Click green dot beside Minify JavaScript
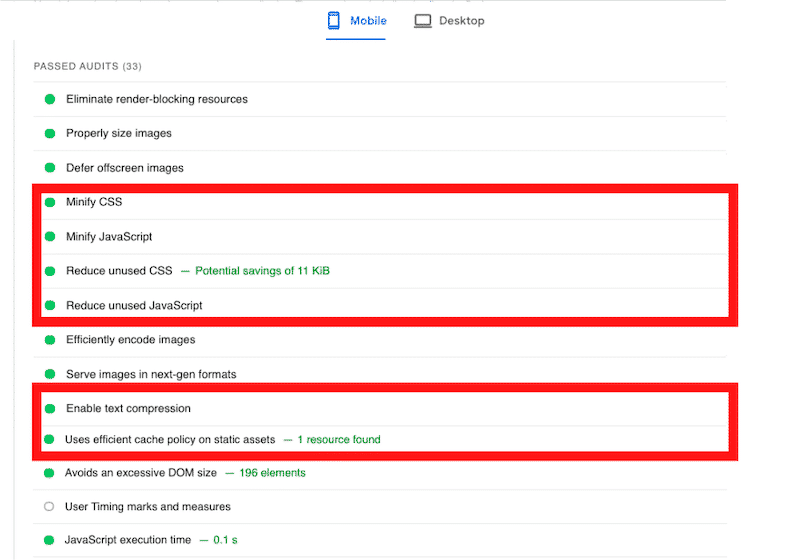 click(49, 237)
